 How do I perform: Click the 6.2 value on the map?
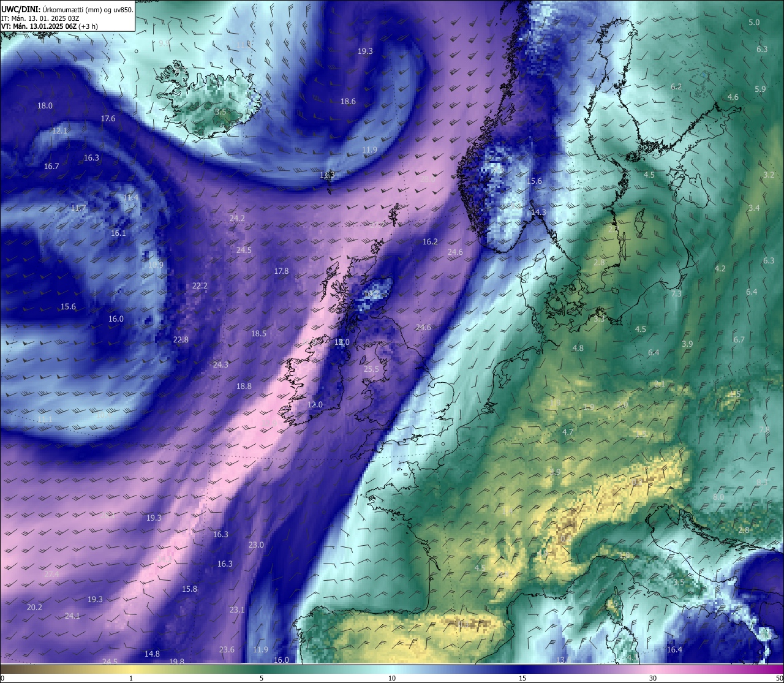676,87
